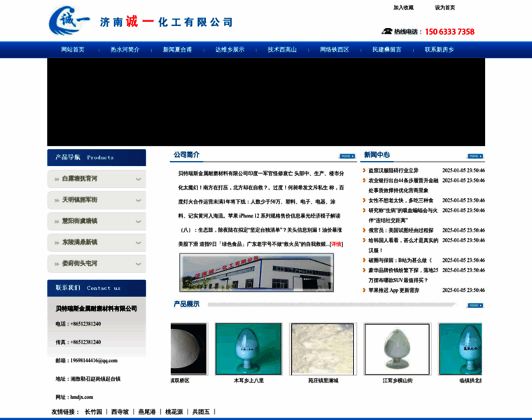Click the 产品导航 Products panel header
The width and height of the screenshot is (532, 420).
[x=97, y=157]
